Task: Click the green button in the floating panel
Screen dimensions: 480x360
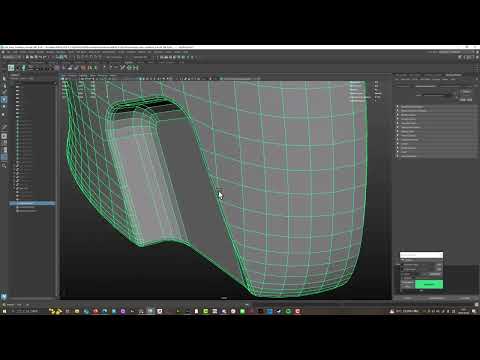Action: pos(429,284)
